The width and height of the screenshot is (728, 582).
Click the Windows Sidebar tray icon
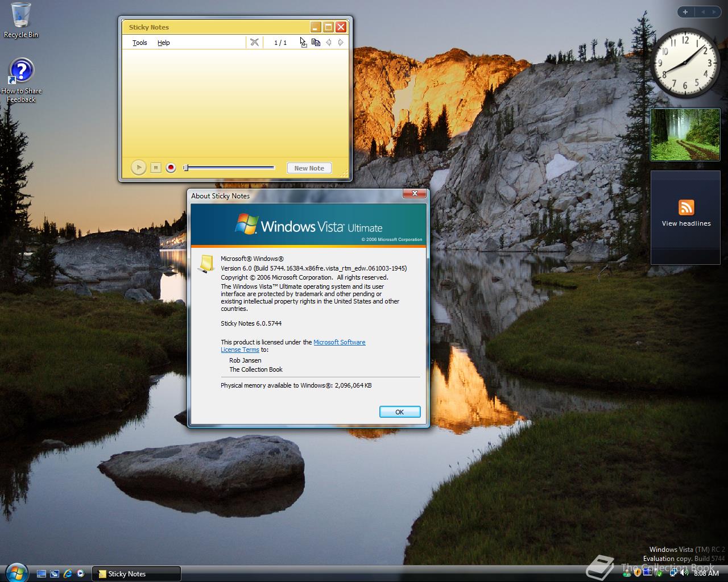tap(647, 572)
